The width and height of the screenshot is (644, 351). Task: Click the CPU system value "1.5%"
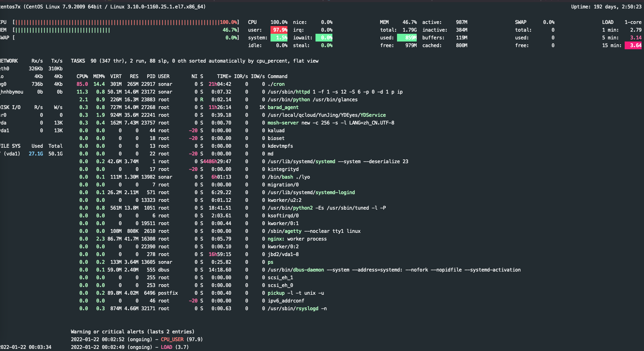279,38
